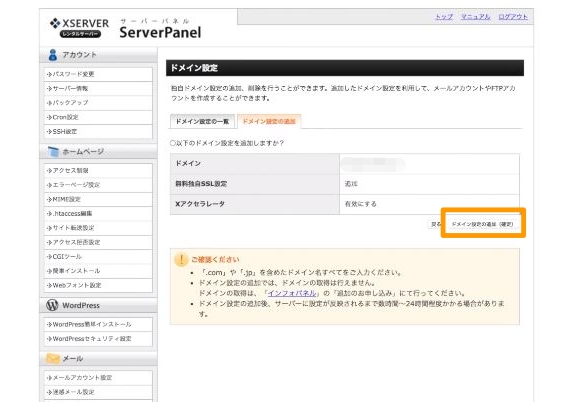
Task: Click the アカウント section header text
Action: point(79,55)
